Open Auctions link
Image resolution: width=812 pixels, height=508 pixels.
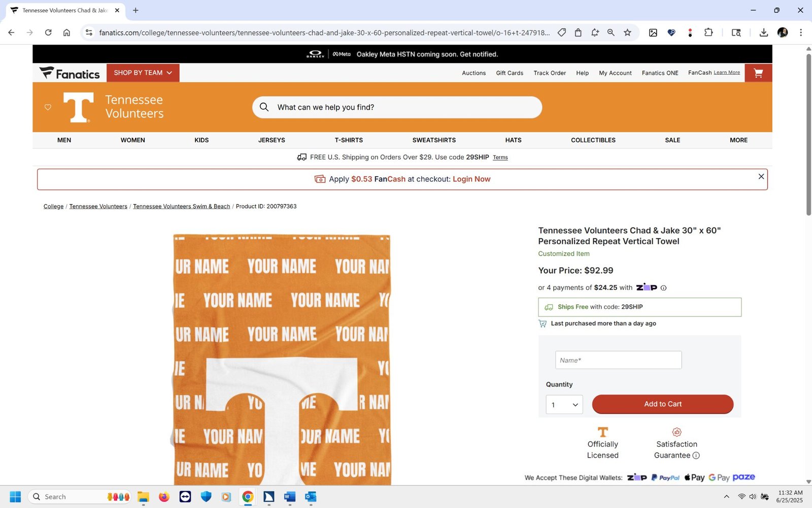473,73
